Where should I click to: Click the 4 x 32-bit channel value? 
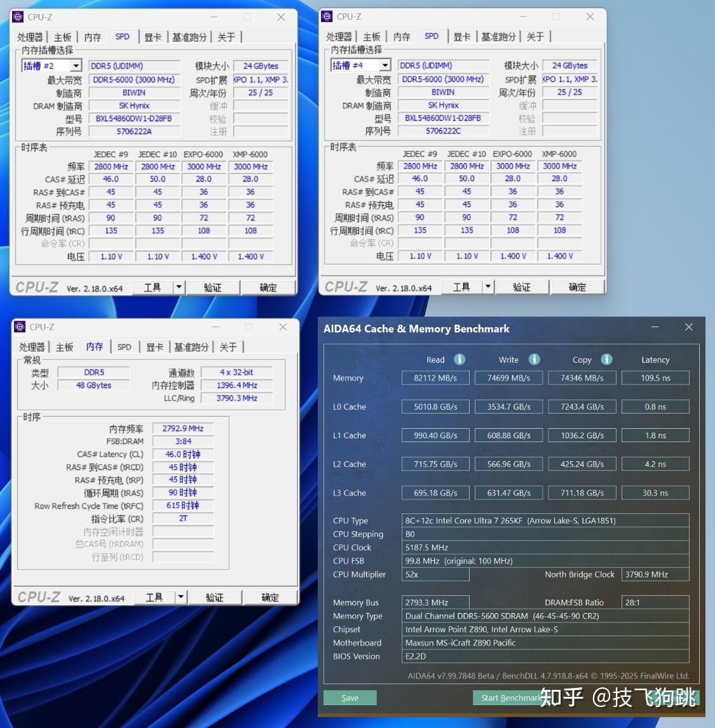[236, 372]
